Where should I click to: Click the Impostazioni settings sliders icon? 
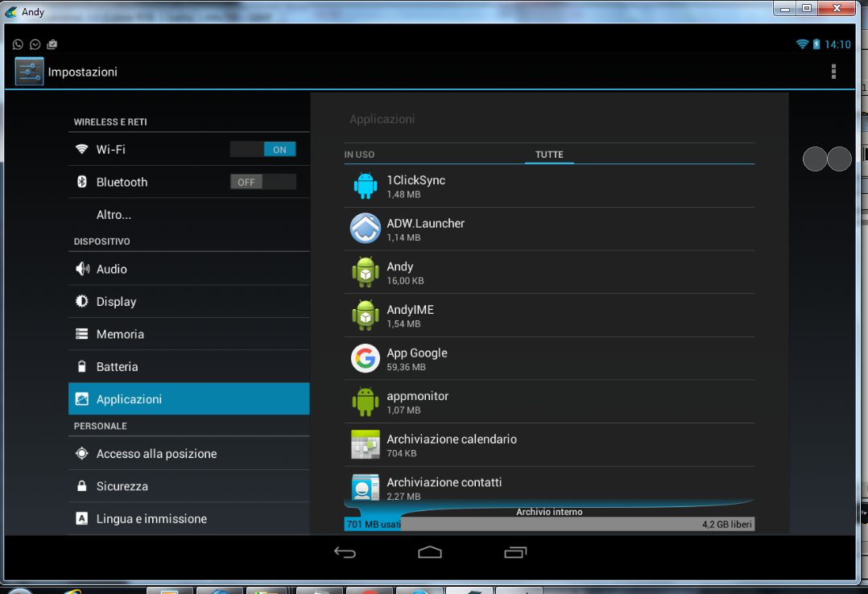tap(29, 72)
